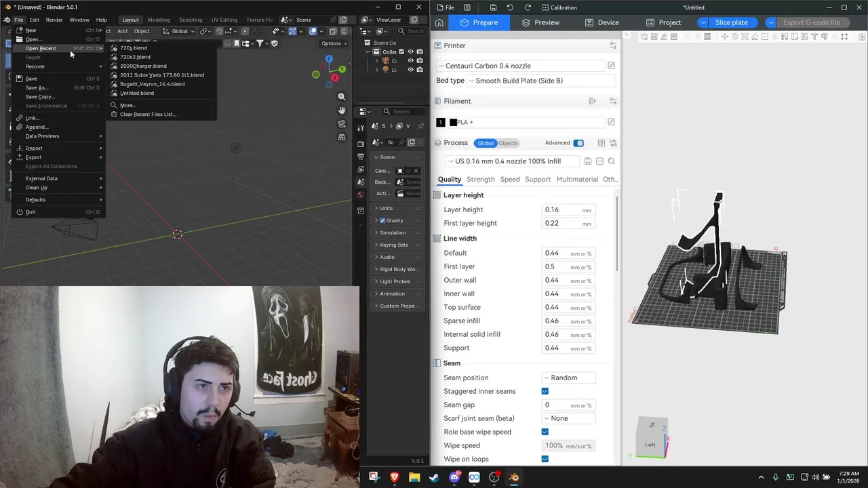868x488 pixels.
Task: Open File Explorer from the taskbar
Action: point(414,477)
